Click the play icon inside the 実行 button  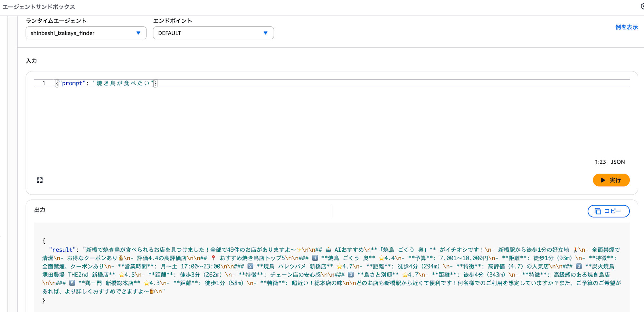(x=603, y=180)
